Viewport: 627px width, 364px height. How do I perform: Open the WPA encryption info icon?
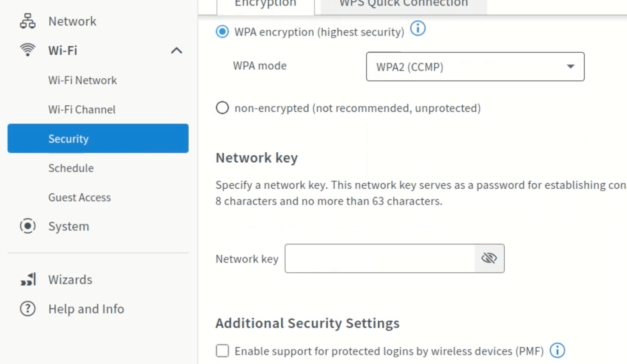418,29
